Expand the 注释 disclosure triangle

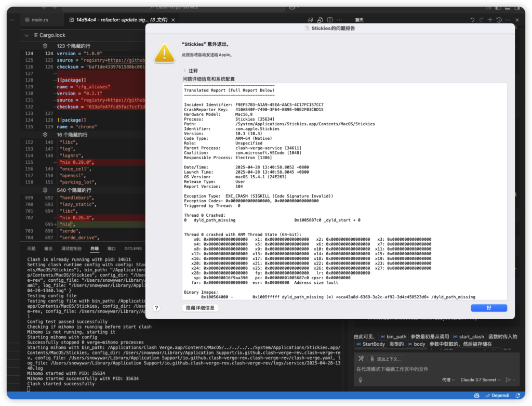click(x=184, y=71)
